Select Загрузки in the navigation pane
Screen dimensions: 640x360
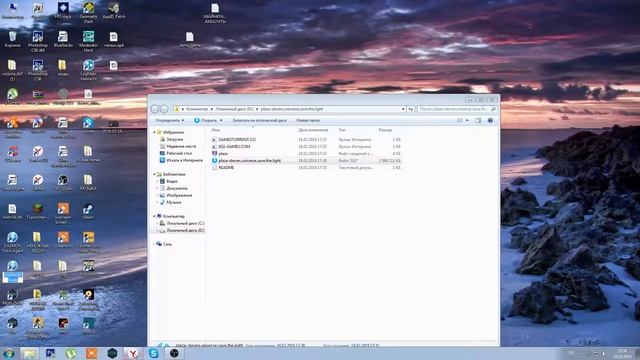[175, 139]
